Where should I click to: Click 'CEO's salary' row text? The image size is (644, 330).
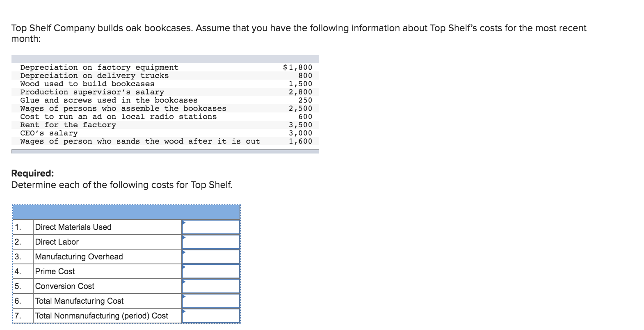[x=49, y=133]
